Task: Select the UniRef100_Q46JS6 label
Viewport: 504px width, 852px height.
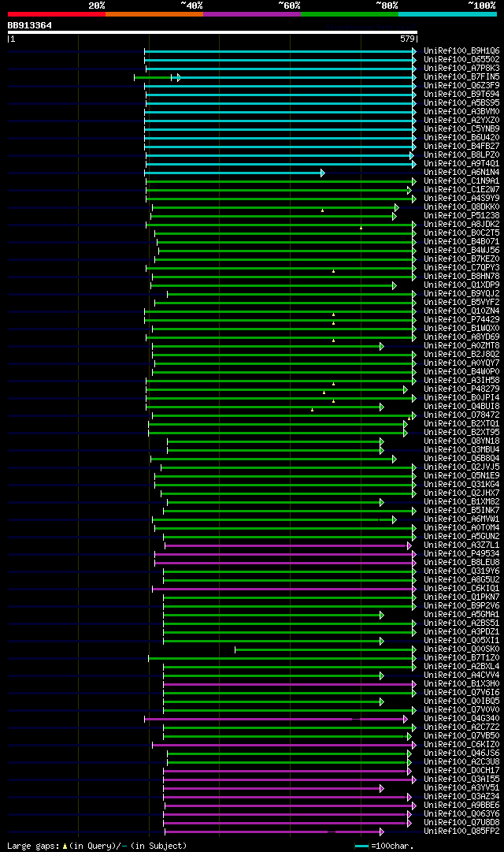Action: 461,753
